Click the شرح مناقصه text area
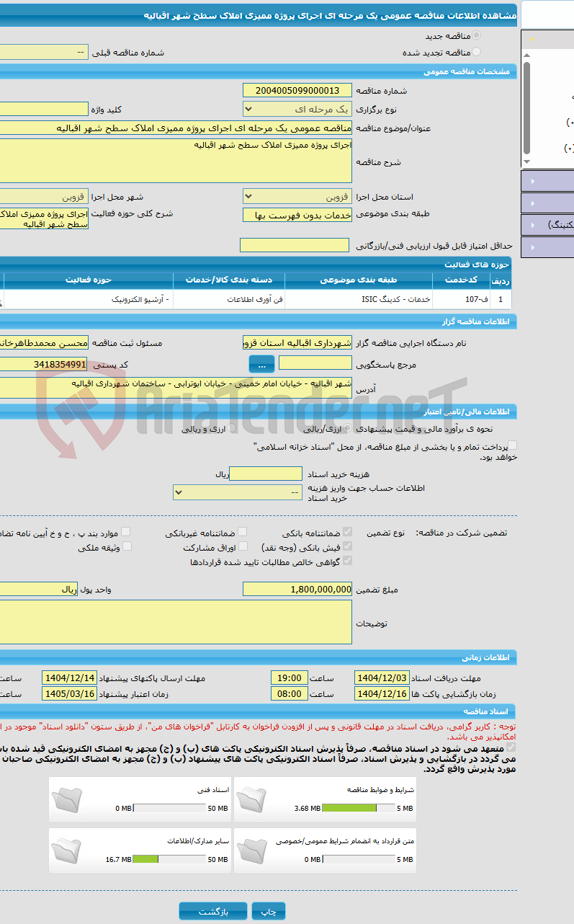Screen dimensions: 574x924 (176, 161)
